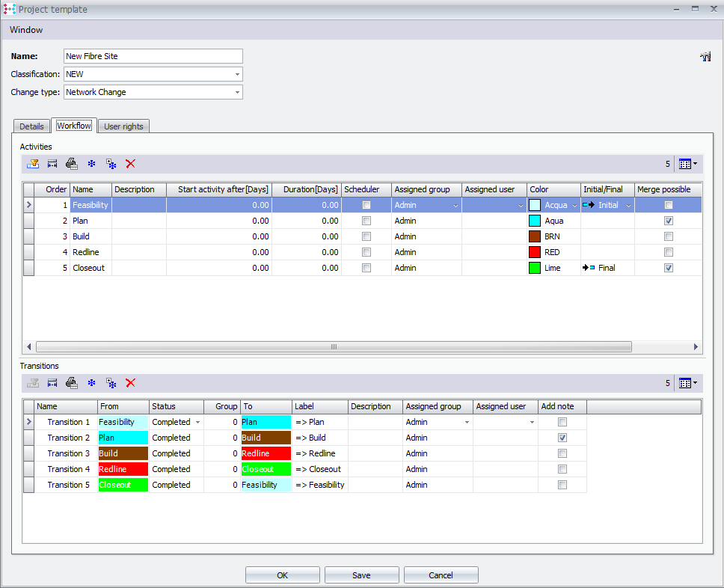This screenshot has width=724, height=588.
Task: Click the red RED color swatch for Redline
Action: tap(535, 252)
